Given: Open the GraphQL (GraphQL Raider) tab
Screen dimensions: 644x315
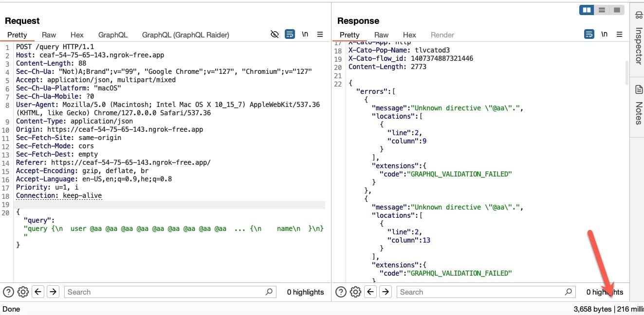Looking at the screenshot, I should click(185, 35).
